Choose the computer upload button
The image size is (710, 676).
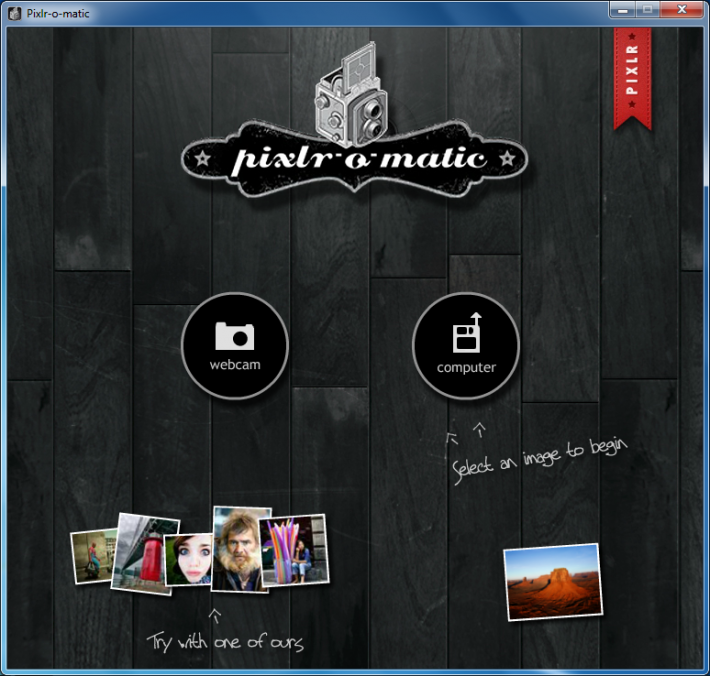pos(466,345)
